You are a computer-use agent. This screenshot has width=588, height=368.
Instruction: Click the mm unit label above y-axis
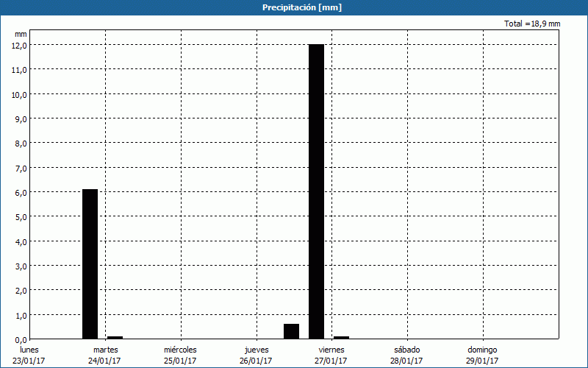(21, 34)
